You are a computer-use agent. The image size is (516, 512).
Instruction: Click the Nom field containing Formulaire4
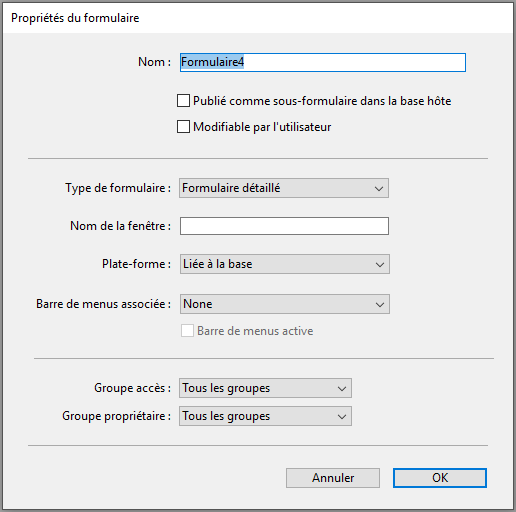tap(323, 62)
